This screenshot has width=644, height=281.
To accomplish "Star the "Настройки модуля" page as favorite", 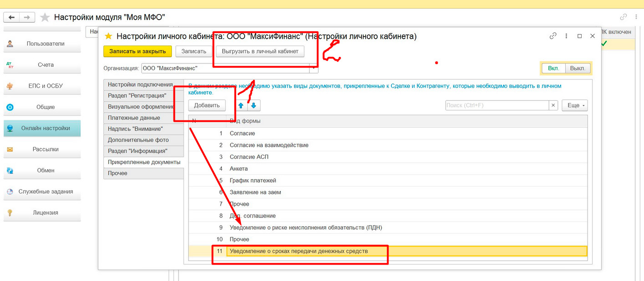I will click(45, 17).
